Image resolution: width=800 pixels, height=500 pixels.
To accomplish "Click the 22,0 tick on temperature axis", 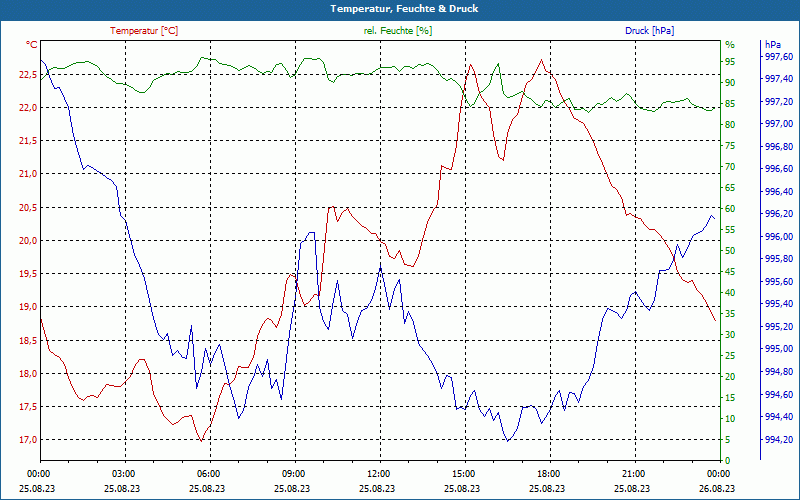I will click(28, 108).
